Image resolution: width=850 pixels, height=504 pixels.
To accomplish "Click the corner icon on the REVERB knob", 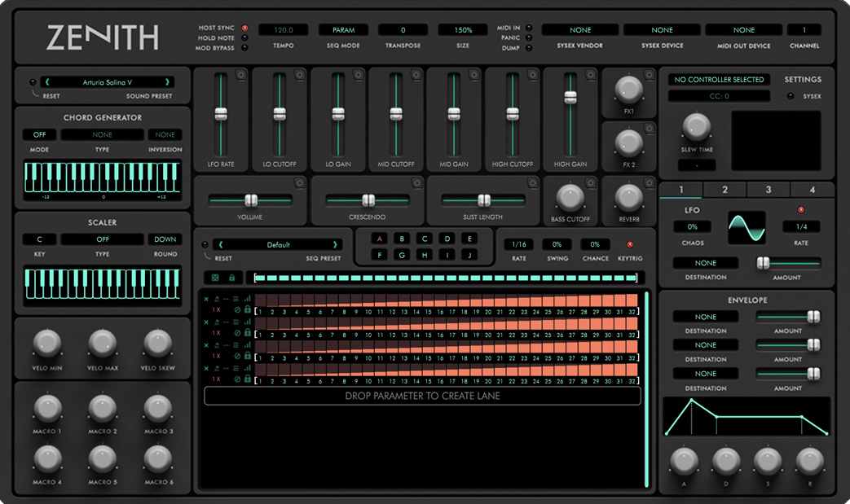I will point(649,183).
